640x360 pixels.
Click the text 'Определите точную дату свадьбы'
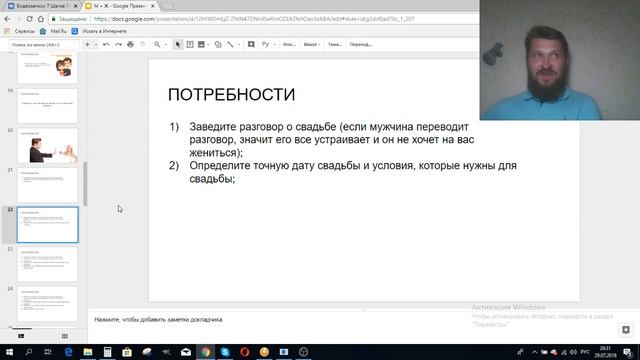tap(274, 166)
